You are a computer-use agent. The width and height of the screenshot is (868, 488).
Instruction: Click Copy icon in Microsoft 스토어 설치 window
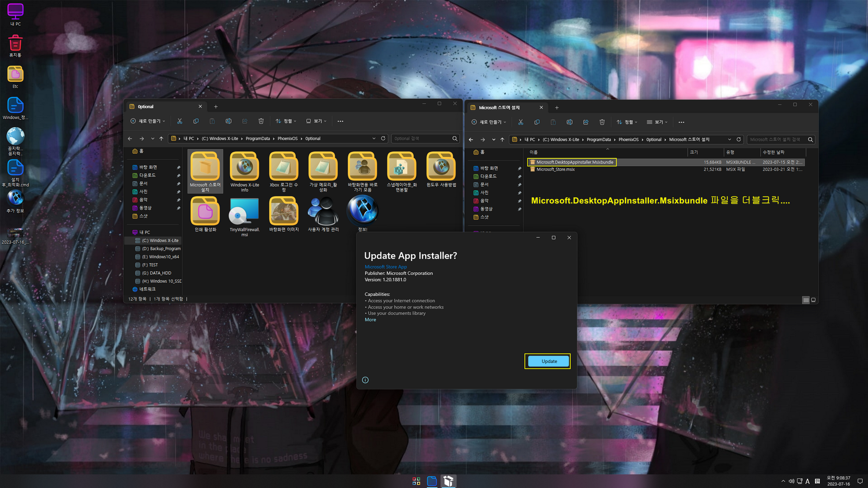pyautogui.click(x=537, y=122)
